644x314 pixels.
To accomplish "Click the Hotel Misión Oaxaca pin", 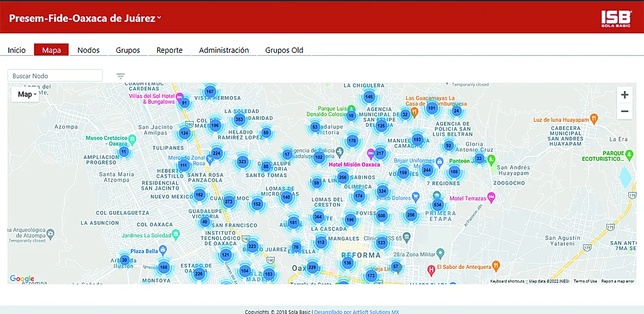I will pos(371,153).
